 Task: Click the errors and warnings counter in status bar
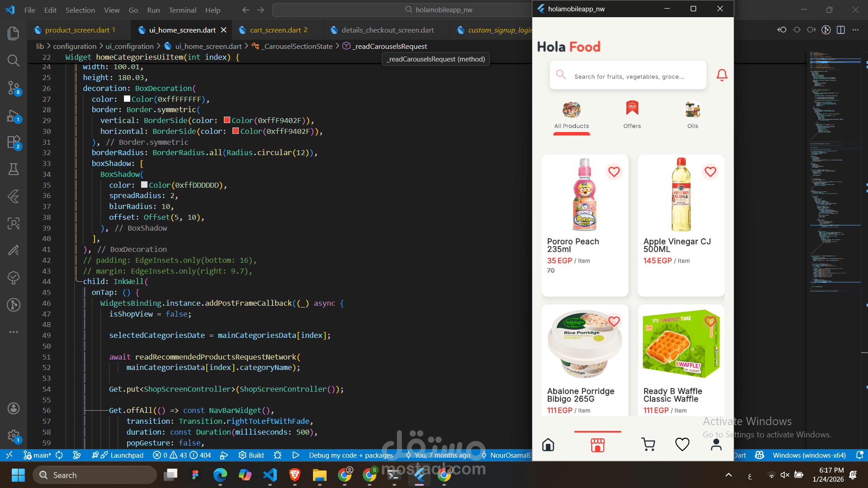[x=182, y=455]
